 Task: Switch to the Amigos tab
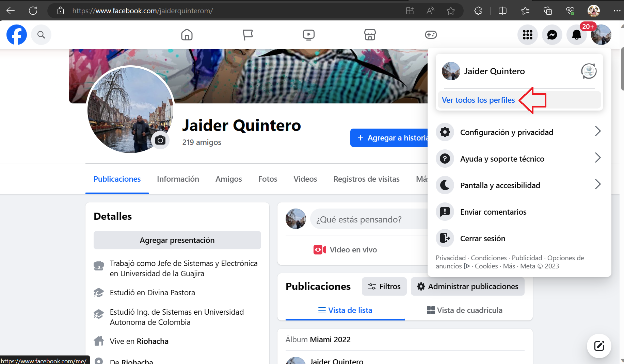tap(228, 179)
